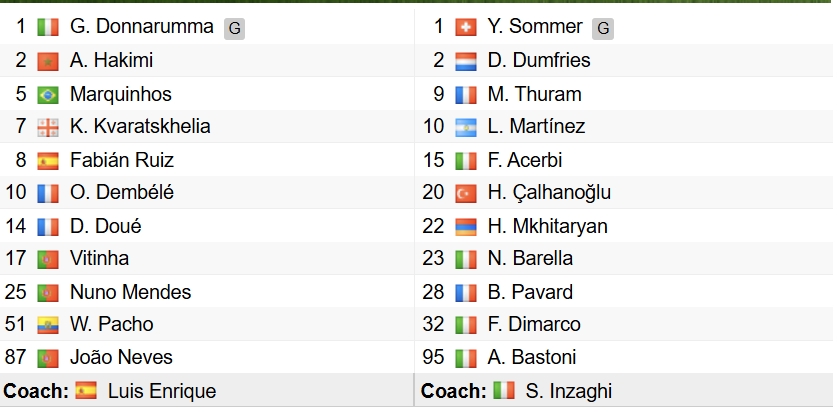
Task: Click coach S. Inzaghi's name
Action: coord(568,391)
